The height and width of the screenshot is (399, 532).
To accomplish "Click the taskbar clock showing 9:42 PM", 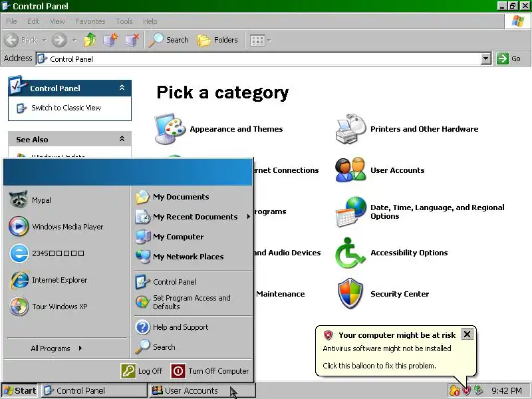I will [x=507, y=391].
